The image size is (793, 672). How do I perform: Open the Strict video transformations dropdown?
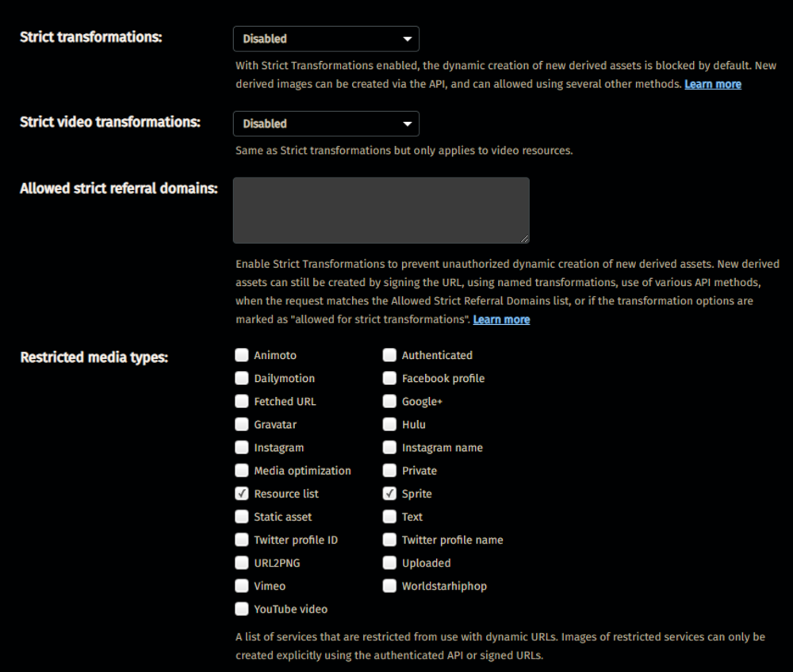click(x=326, y=124)
